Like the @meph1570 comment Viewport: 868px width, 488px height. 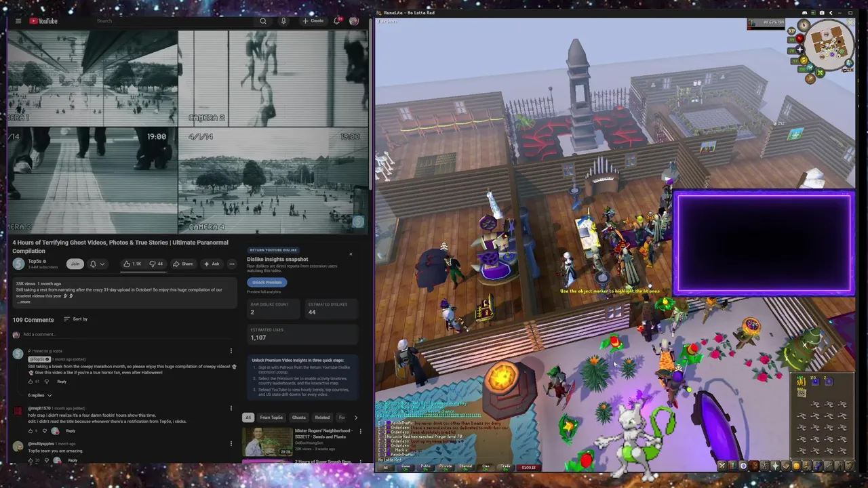[x=31, y=431]
